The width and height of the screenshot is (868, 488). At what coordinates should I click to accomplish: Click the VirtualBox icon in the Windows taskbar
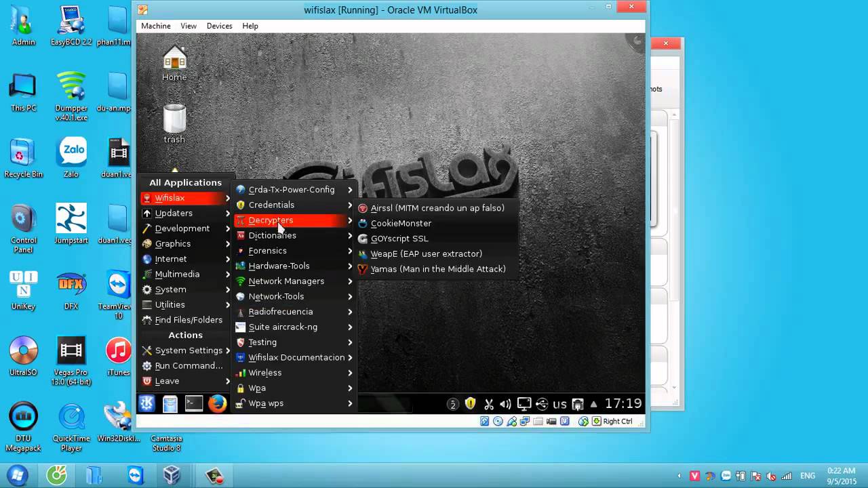tap(172, 475)
